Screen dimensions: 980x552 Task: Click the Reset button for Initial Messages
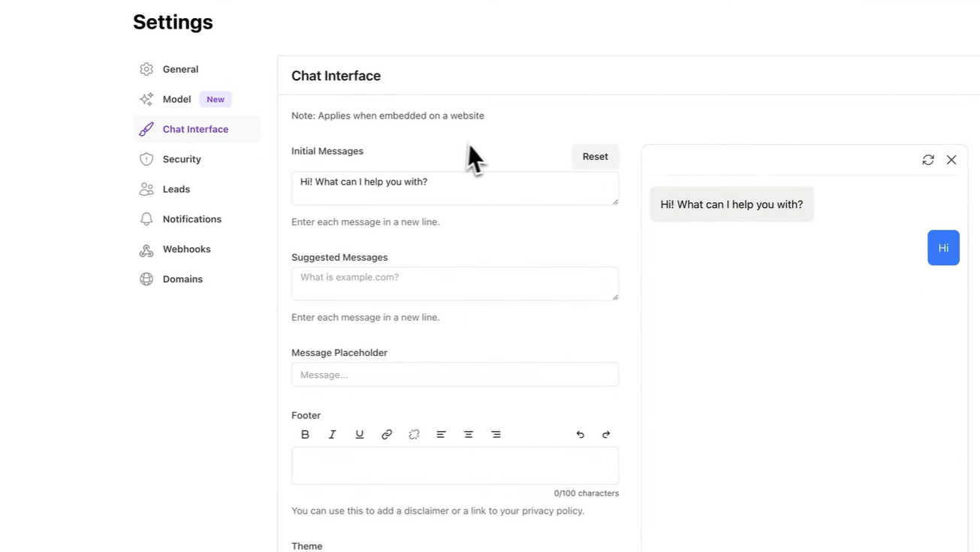click(595, 156)
